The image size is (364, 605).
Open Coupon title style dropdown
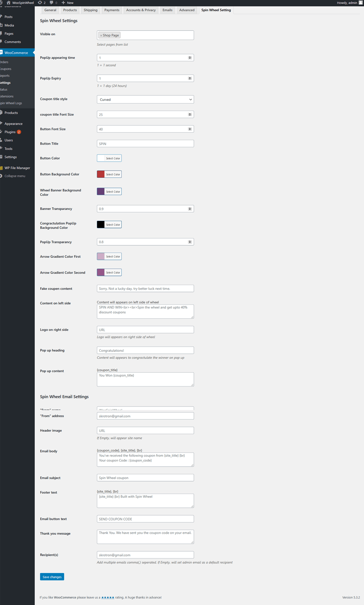pyautogui.click(x=145, y=100)
